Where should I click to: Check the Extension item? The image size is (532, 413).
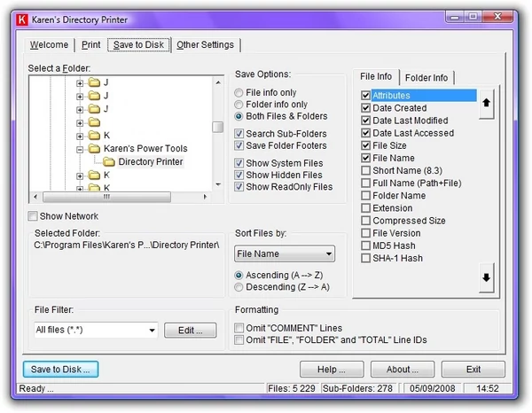pyautogui.click(x=365, y=208)
